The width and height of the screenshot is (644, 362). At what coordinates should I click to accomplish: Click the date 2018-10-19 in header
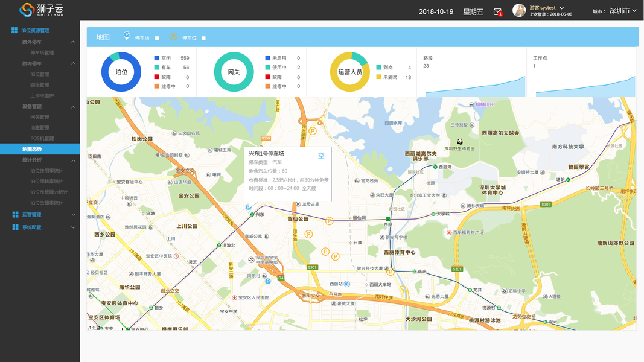click(x=436, y=11)
